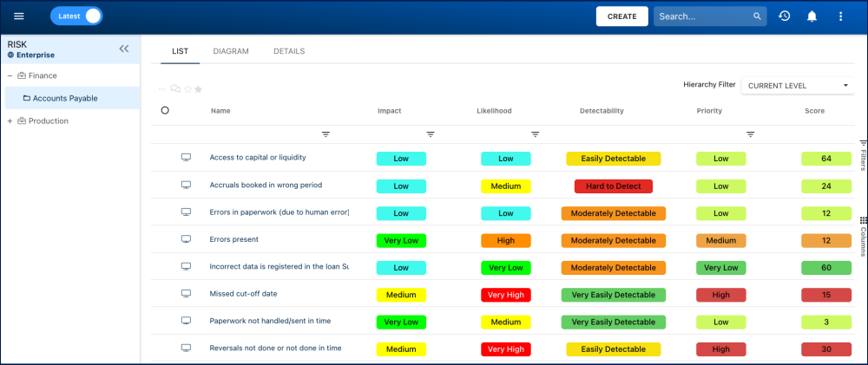Image resolution: width=868 pixels, height=365 pixels.
Task: Click 'High' likelihood badge for Errors present
Action: pyautogui.click(x=505, y=240)
